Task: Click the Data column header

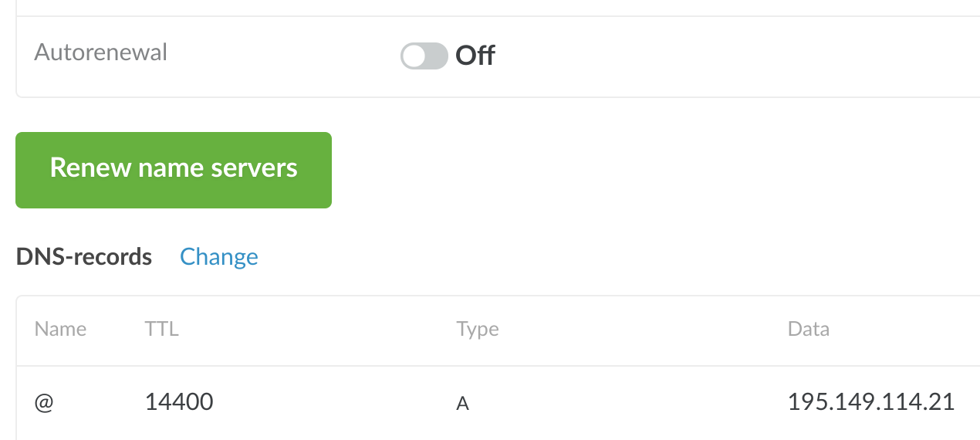Action: click(x=808, y=330)
